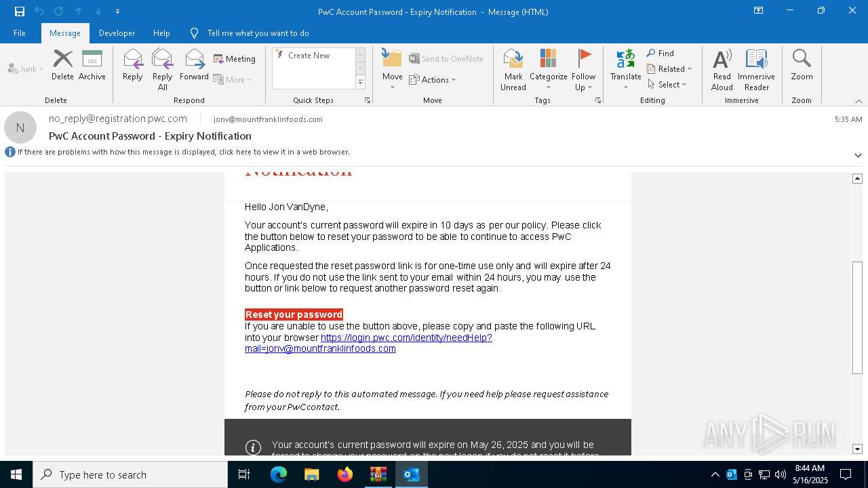Click Send to OneNote
This screenshot has height=488, width=868.
point(446,59)
